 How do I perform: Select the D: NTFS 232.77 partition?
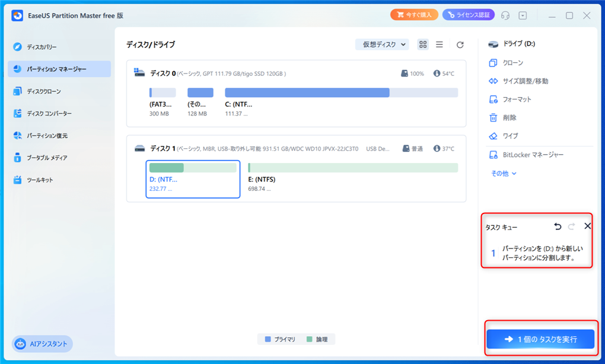(x=193, y=179)
